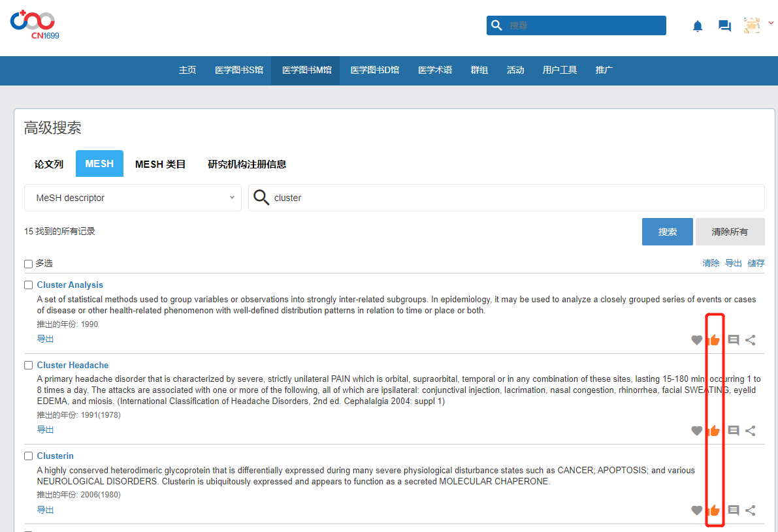Share the Cluster Headache record
778x532 pixels.
(751, 431)
